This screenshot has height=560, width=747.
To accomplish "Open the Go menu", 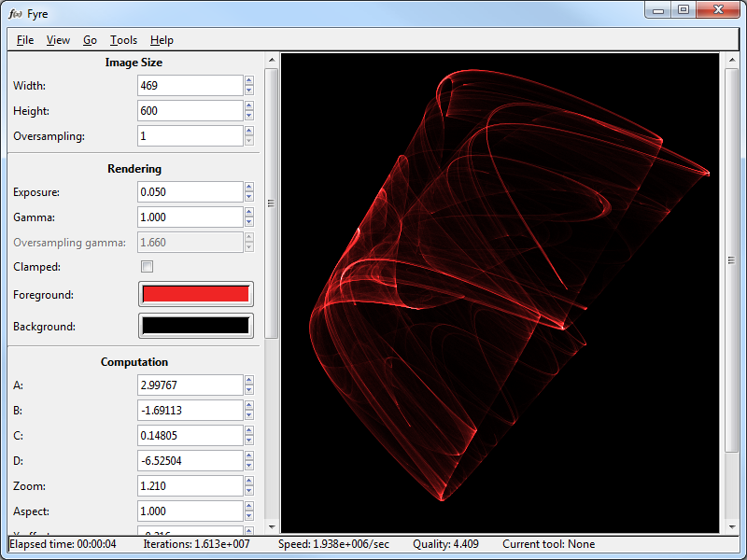I will point(90,40).
